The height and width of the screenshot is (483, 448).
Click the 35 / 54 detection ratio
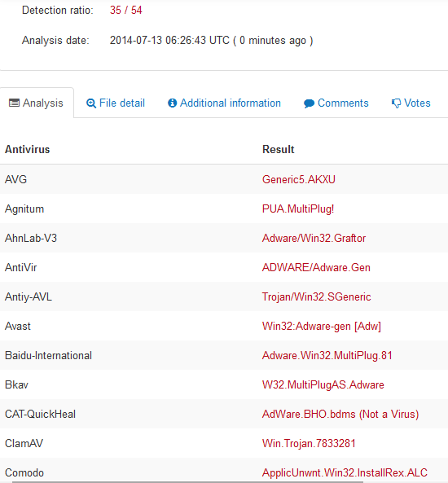pos(125,10)
